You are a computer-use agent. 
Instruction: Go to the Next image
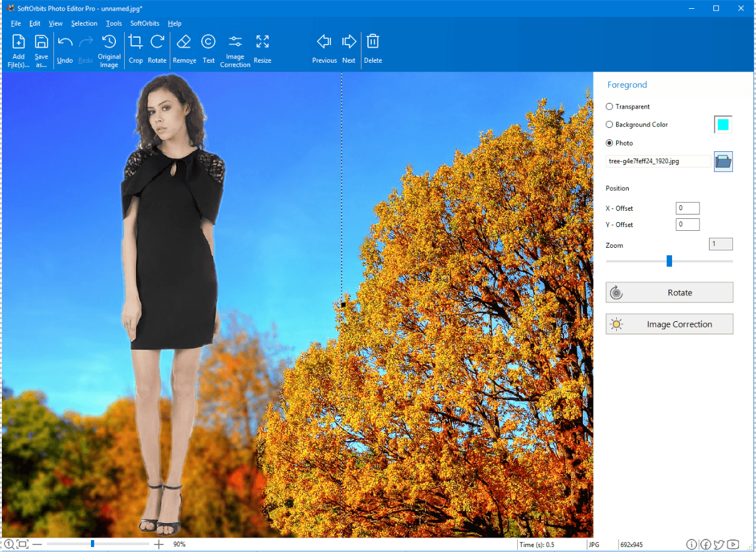(x=349, y=48)
